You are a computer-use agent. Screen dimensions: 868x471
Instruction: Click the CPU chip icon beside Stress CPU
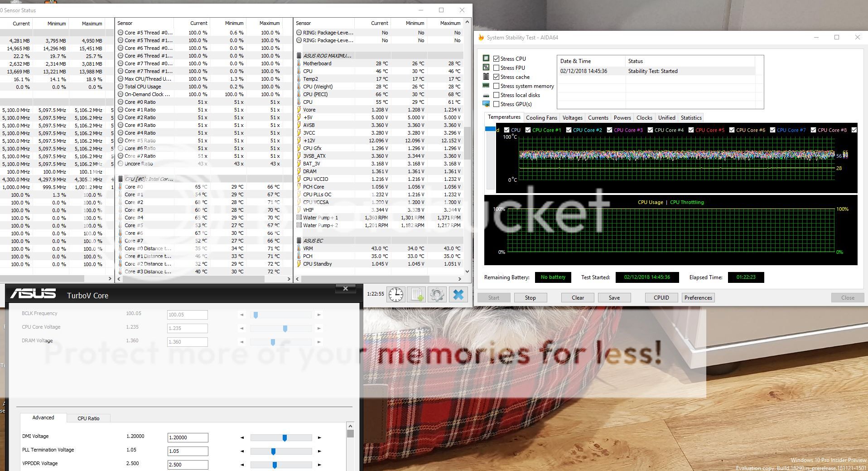[x=486, y=58]
